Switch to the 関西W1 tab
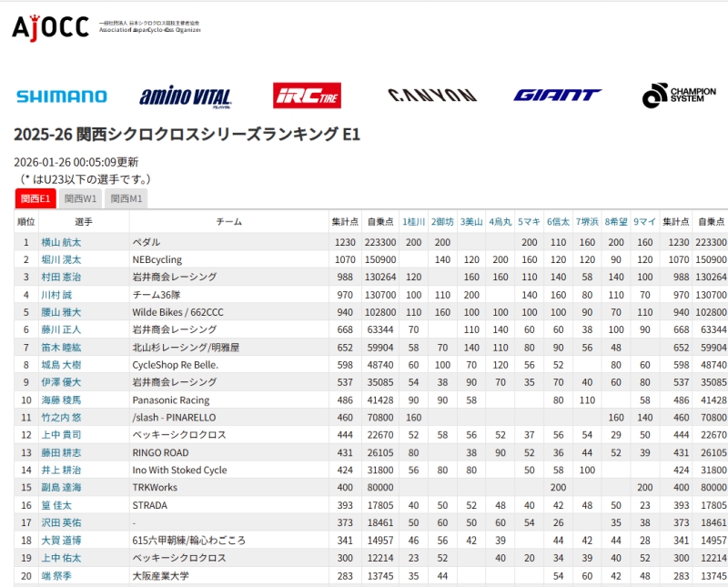 (x=83, y=198)
